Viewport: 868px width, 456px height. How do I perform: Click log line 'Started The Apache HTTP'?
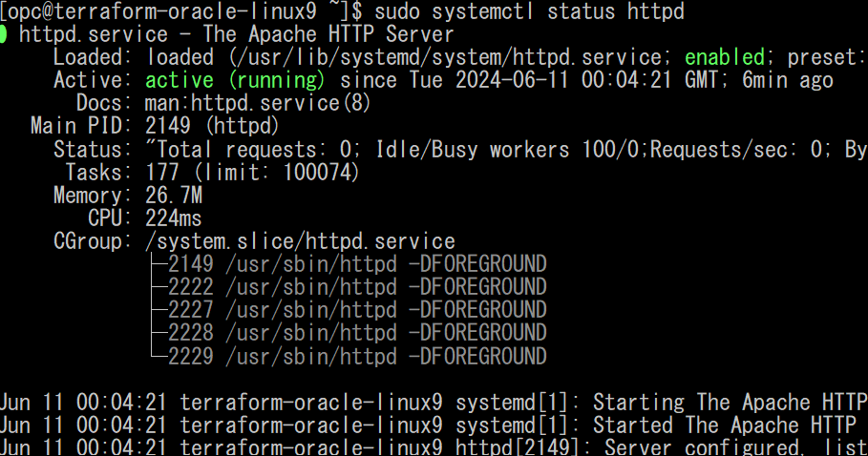[x=725, y=425]
